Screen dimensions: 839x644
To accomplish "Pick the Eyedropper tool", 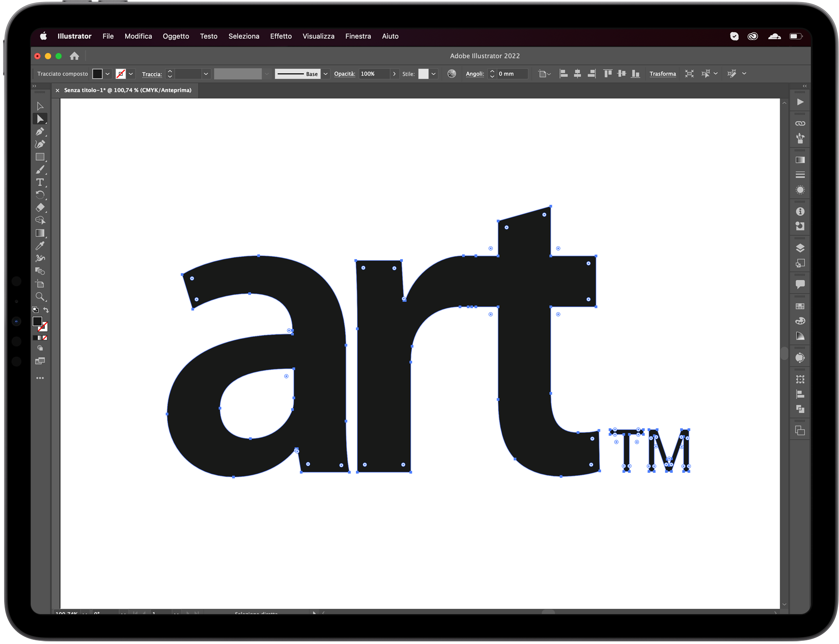I will (40, 246).
